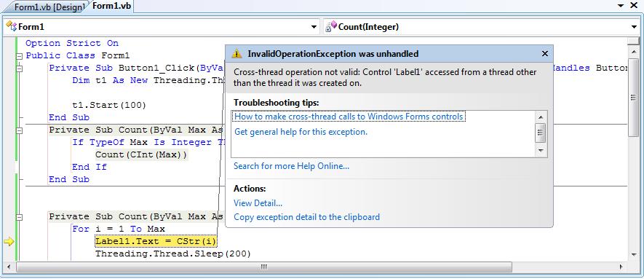644x279 pixels.
Task: Click the horizontal scrollbar thumb
Action: 263,267
